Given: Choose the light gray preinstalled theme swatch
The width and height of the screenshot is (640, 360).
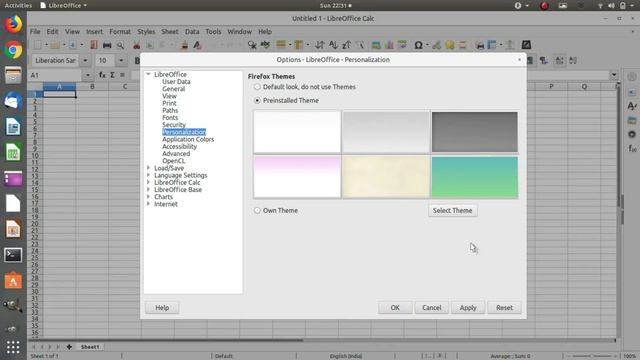Looking at the screenshot, I should [386, 132].
